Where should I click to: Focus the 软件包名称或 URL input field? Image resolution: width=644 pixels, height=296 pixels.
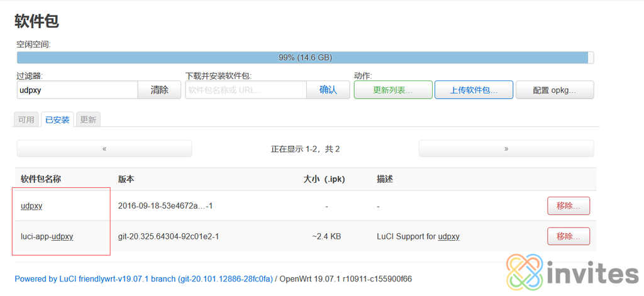pyautogui.click(x=246, y=90)
